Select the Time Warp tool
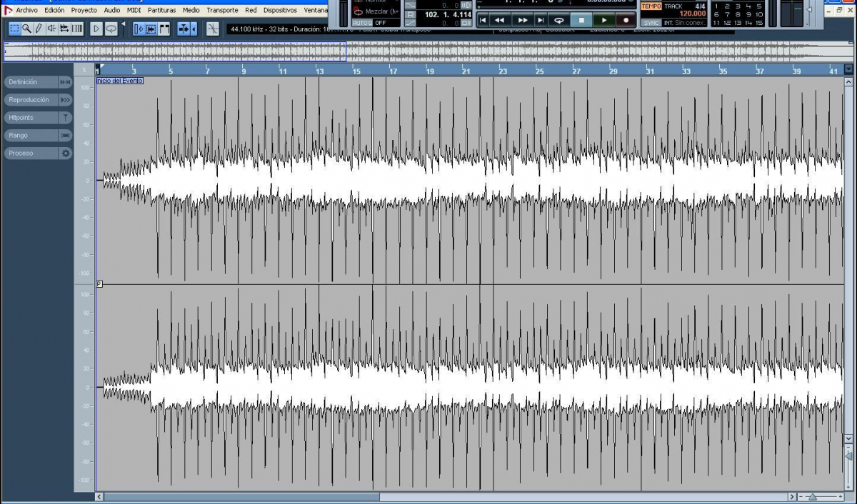Viewport: 857px width, 504px height. [77, 29]
